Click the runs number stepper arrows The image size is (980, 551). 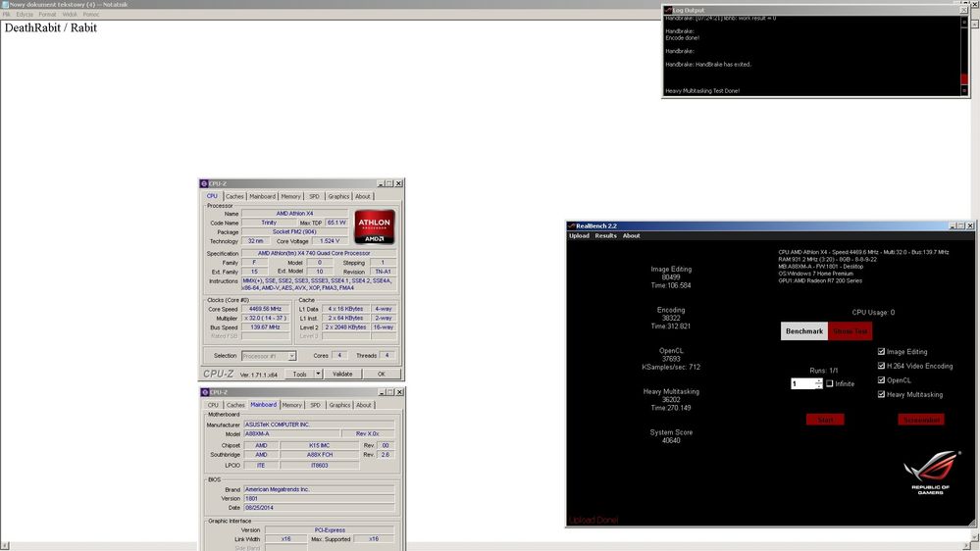coord(819,383)
